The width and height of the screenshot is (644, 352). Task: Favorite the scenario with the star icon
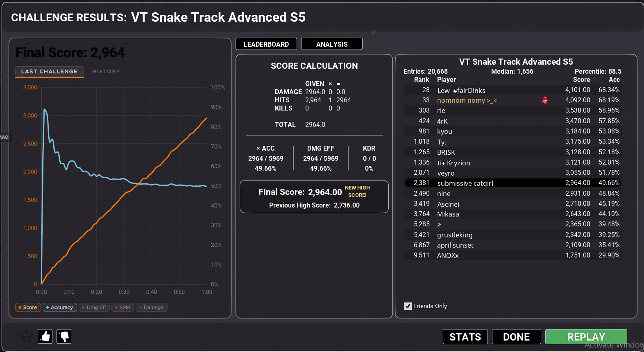pyautogui.click(x=27, y=337)
